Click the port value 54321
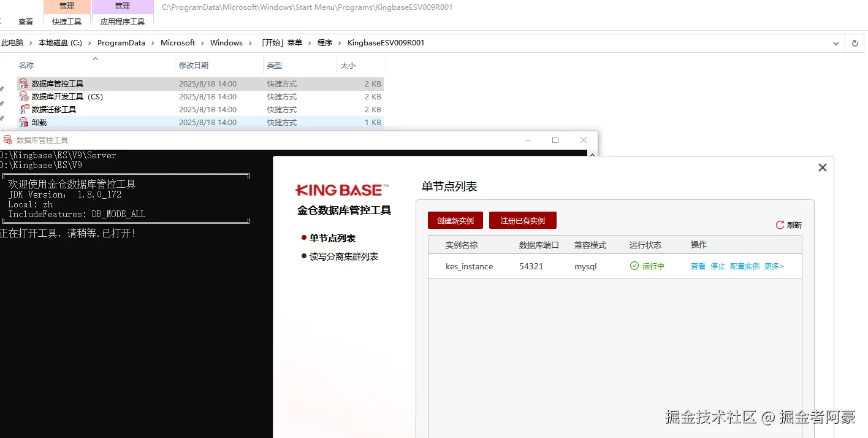868x438 pixels. [x=531, y=266]
